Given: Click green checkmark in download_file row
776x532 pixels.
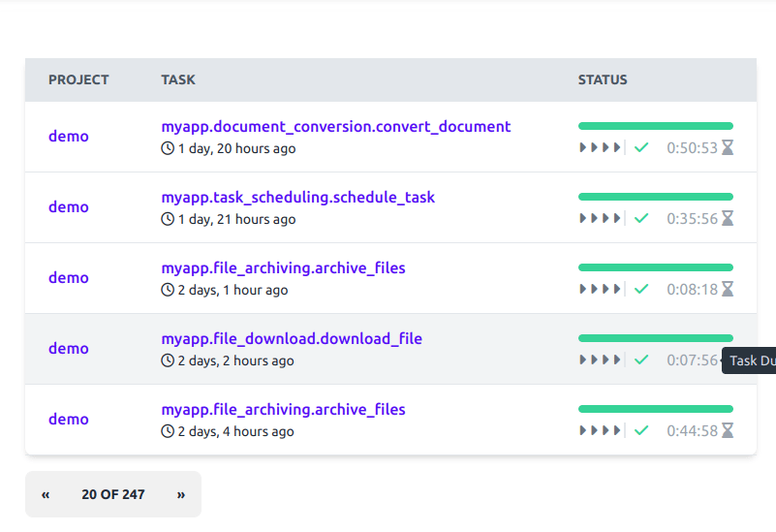Looking at the screenshot, I should pos(640,360).
